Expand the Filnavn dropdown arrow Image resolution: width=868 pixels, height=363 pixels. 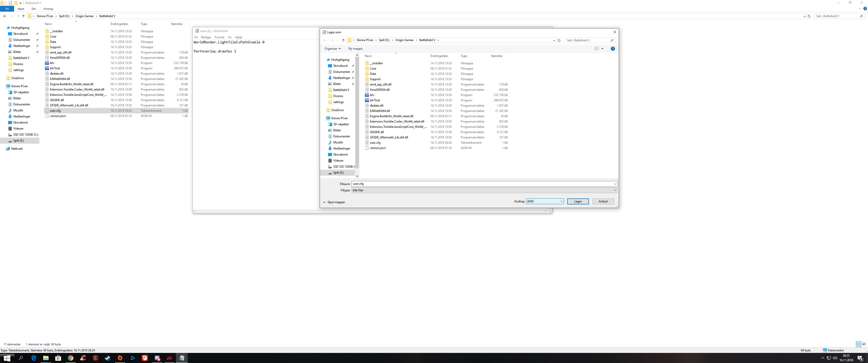[615, 184]
